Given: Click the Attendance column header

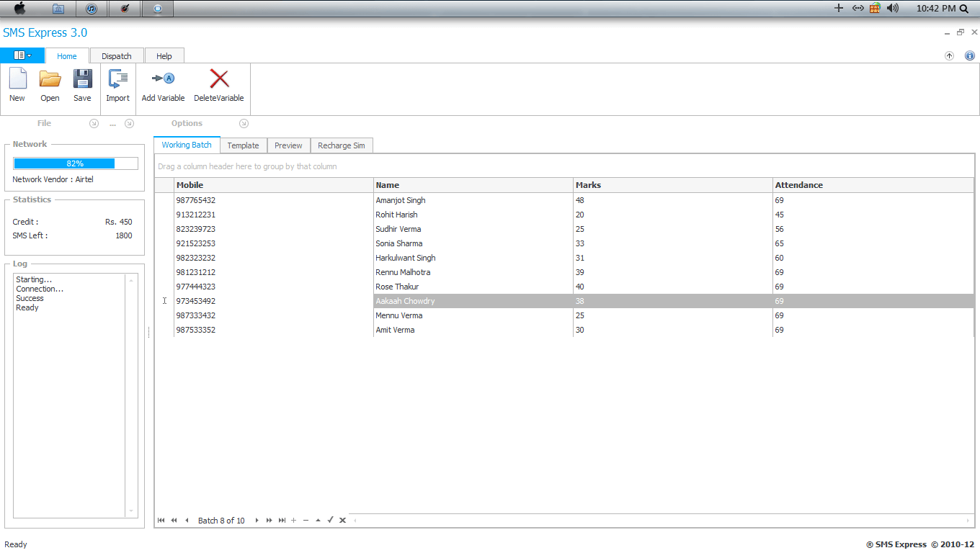Looking at the screenshot, I should (x=872, y=185).
